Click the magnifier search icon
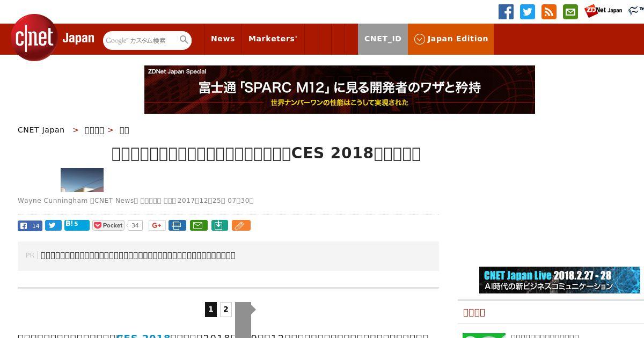644x338 pixels. [184, 40]
